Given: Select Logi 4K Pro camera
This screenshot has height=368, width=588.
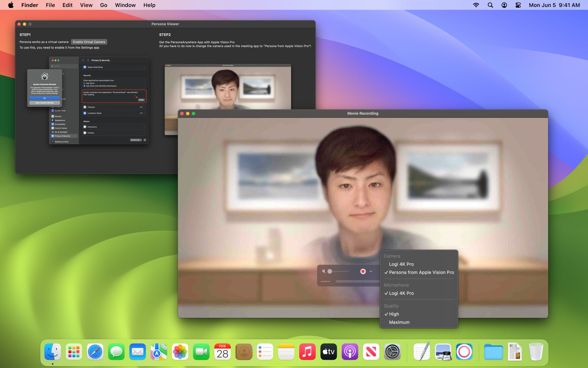Looking at the screenshot, I should pyautogui.click(x=401, y=264).
